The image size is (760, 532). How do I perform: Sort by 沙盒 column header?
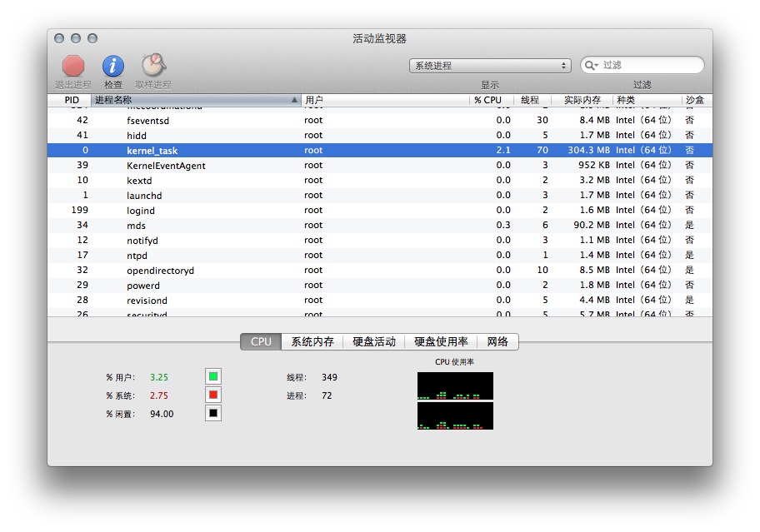(697, 100)
